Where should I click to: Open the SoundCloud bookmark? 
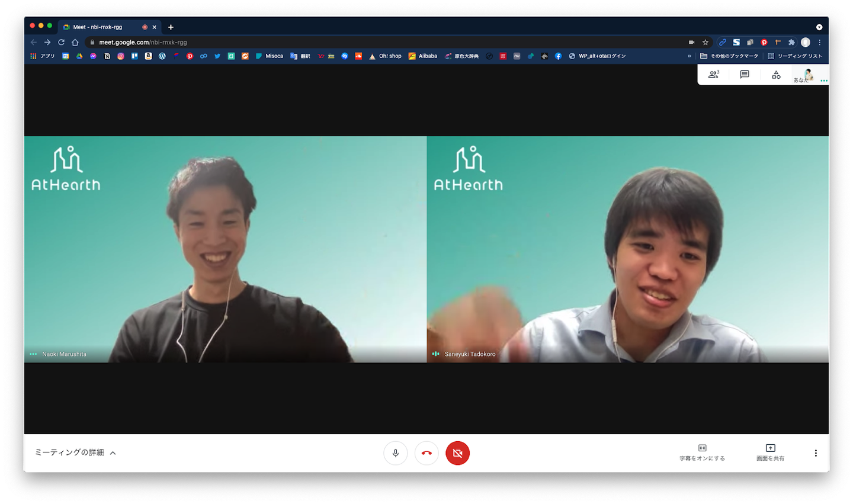pyautogui.click(x=358, y=56)
